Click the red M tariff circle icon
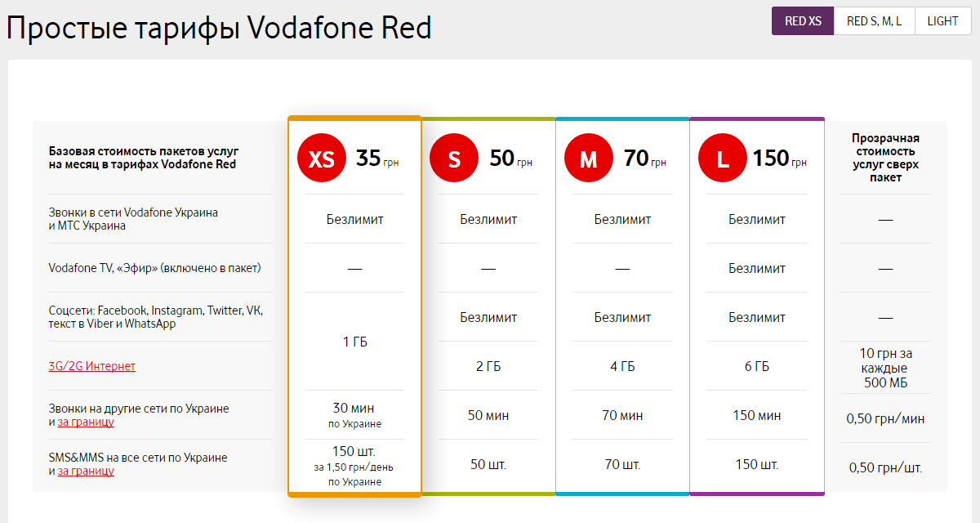Image resolution: width=980 pixels, height=523 pixels. (588, 158)
